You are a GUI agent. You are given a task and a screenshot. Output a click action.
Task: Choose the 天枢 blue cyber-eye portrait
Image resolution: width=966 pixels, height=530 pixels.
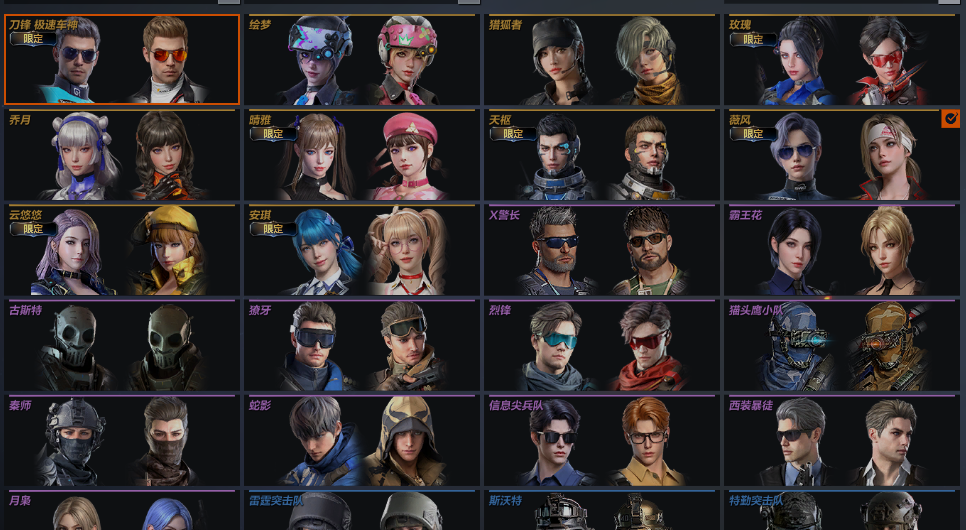(558, 155)
